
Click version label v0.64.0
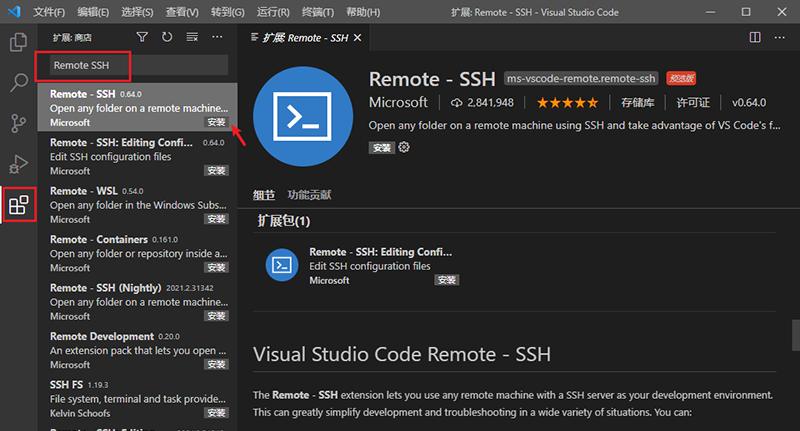click(x=749, y=103)
